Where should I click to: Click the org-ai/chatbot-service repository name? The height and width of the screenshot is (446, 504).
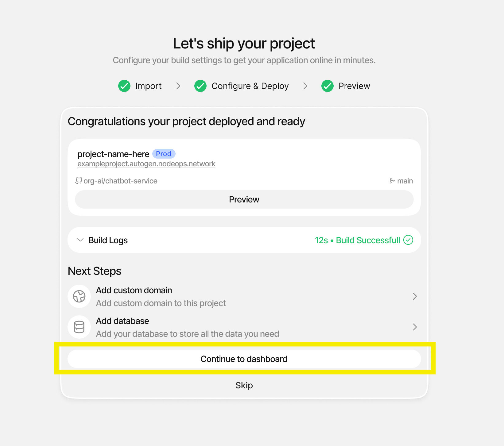click(120, 181)
